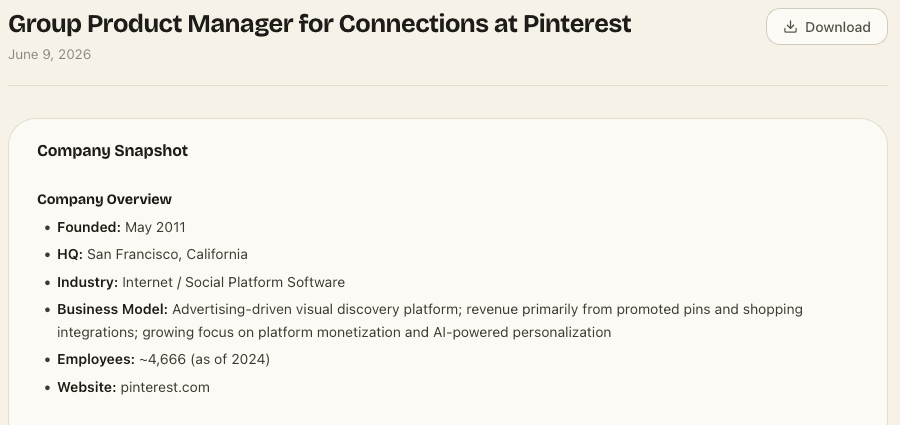Click 'Advertising-driven visual discovery platform' text
The image size is (900, 425).
tap(315, 310)
